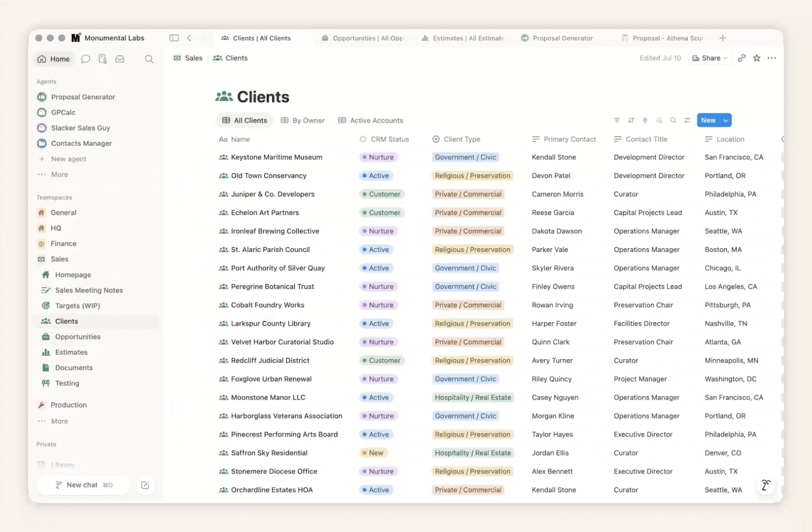Go back with the left chevron
Image resolution: width=812 pixels, height=532 pixels.
[189, 38]
